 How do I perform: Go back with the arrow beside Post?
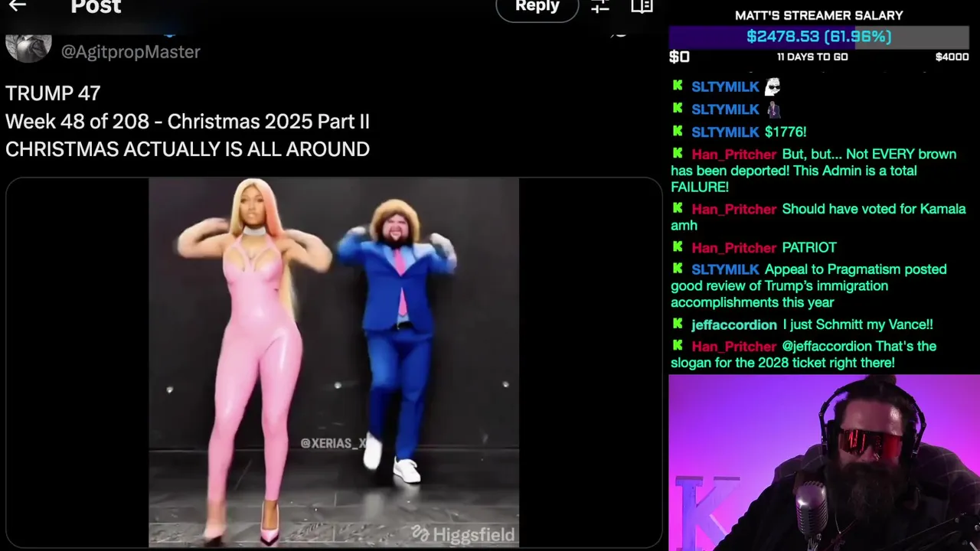pos(17,6)
